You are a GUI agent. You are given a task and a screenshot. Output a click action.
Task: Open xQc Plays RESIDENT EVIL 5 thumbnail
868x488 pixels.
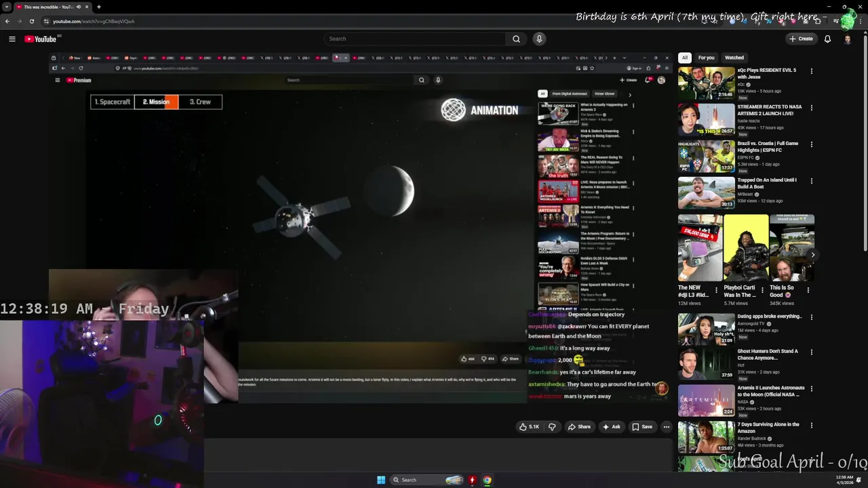(706, 83)
